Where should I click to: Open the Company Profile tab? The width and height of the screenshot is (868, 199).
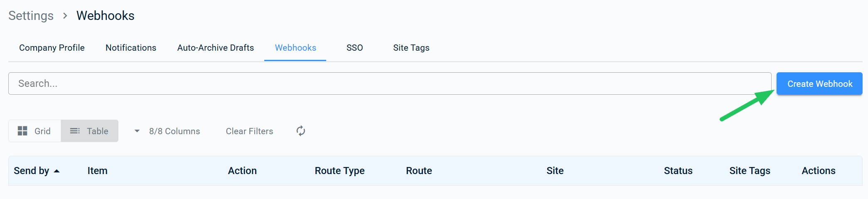(52, 48)
